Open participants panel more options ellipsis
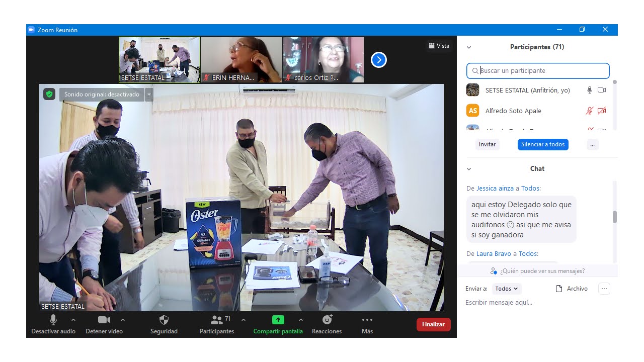The width and height of the screenshot is (644, 362). pyautogui.click(x=592, y=144)
